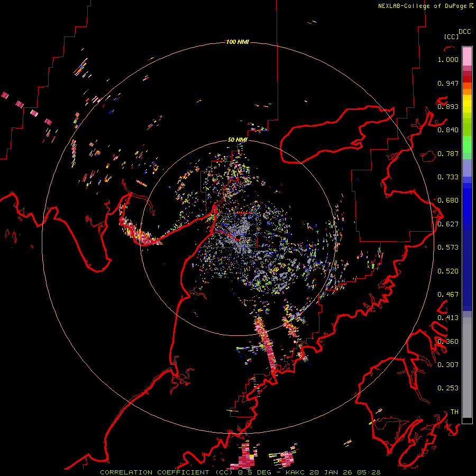Click the 0.307 color scale label
The height and width of the screenshot is (476, 476).
point(448,365)
